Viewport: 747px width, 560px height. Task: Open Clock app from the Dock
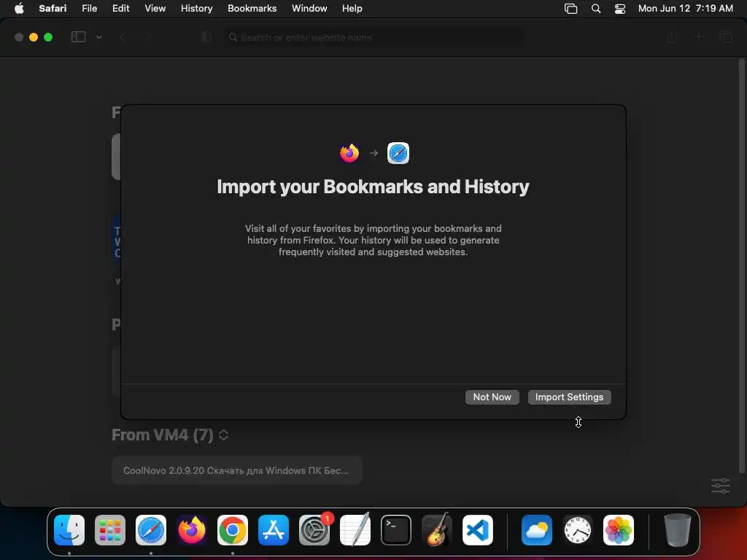[x=578, y=530]
